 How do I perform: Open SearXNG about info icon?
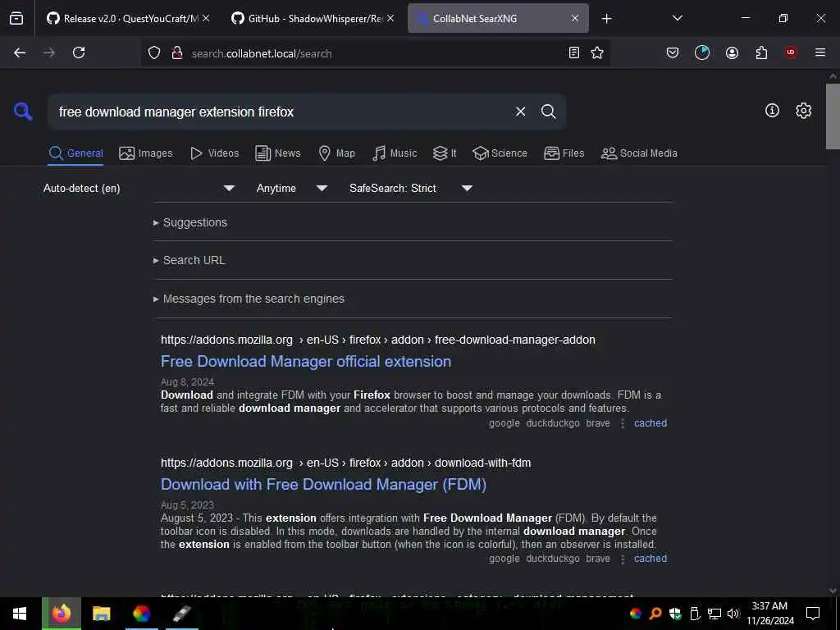pyautogui.click(x=772, y=111)
